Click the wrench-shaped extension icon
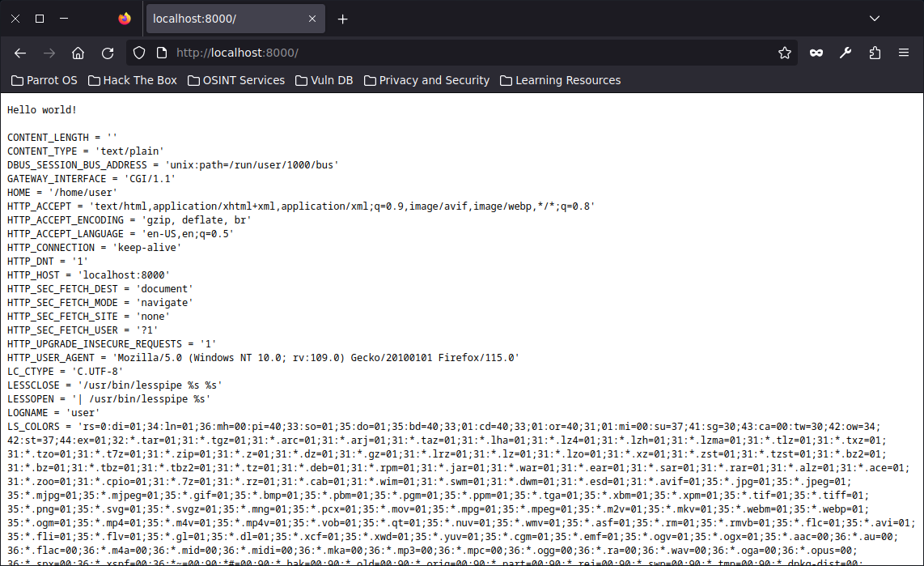Image resolution: width=924 pixels, height=566 pixels. pyautogui.click(x=846, y=53)
